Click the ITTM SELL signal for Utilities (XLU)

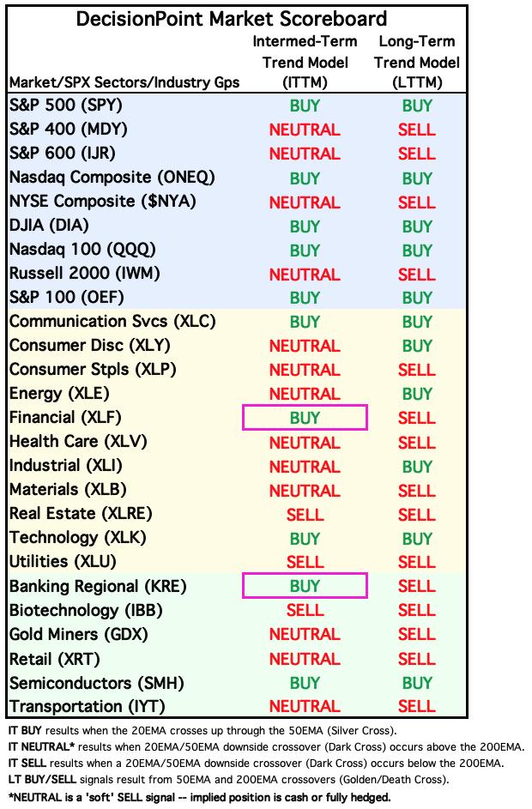point(305,562)
